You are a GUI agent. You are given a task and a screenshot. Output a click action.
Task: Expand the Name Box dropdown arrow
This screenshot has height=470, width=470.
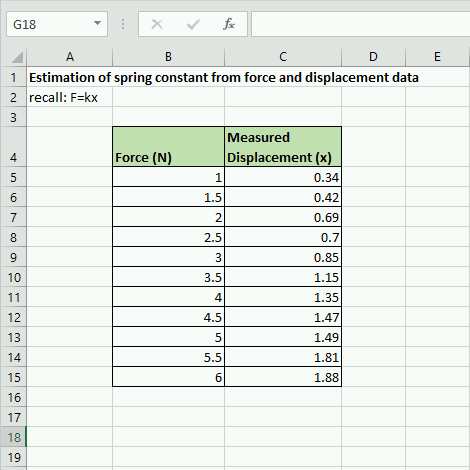coord(97,23)
